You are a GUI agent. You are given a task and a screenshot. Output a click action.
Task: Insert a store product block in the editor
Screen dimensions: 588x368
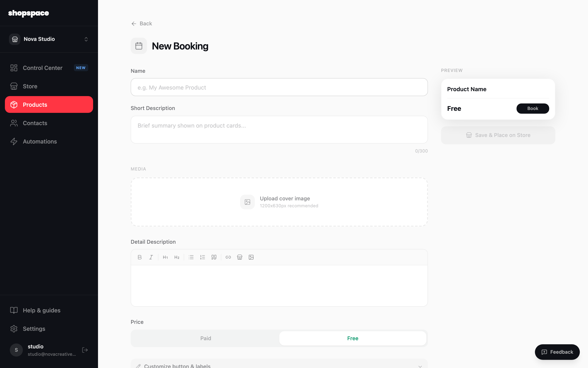(239, 257)
